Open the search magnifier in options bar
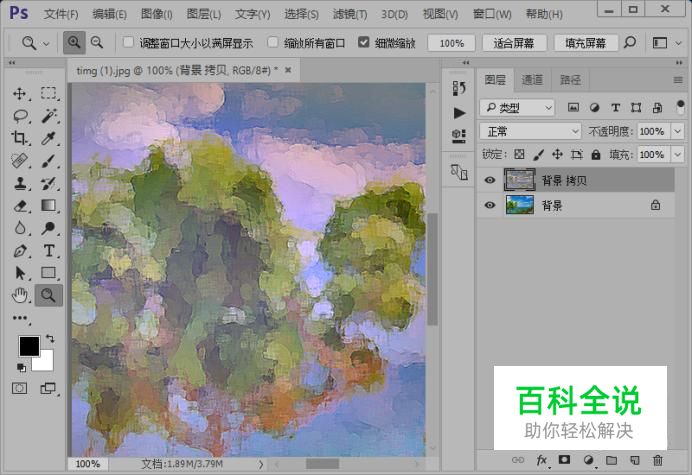The width and height of the screenshot is (692, 475). pos(630,43)
